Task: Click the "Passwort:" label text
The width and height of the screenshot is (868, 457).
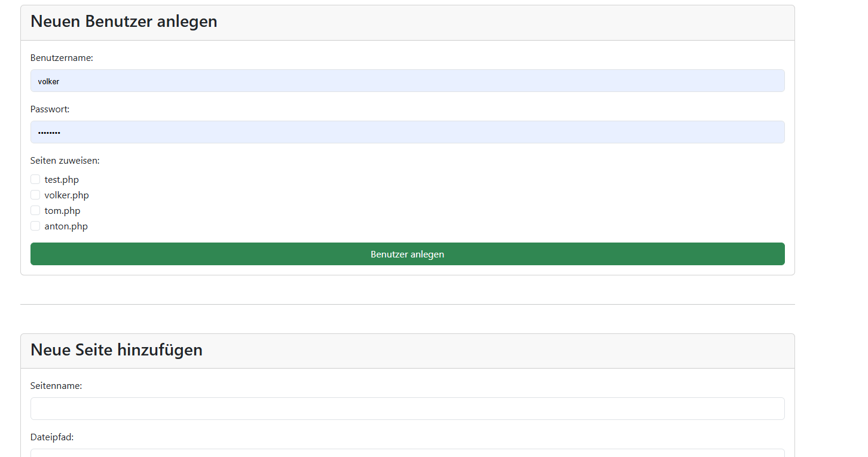Action: point(50,109)
